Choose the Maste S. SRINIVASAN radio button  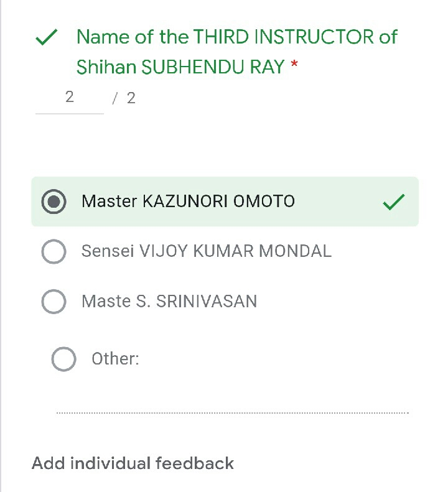click(54, 302)
